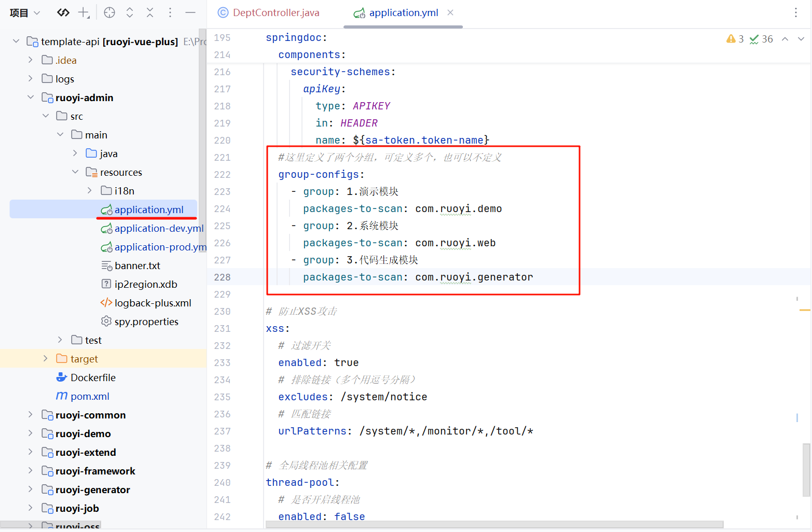Click the urlPatterns key on line 237
Image resolution: width=812 pixels, height=532 pixels.
tap(312, 431)
